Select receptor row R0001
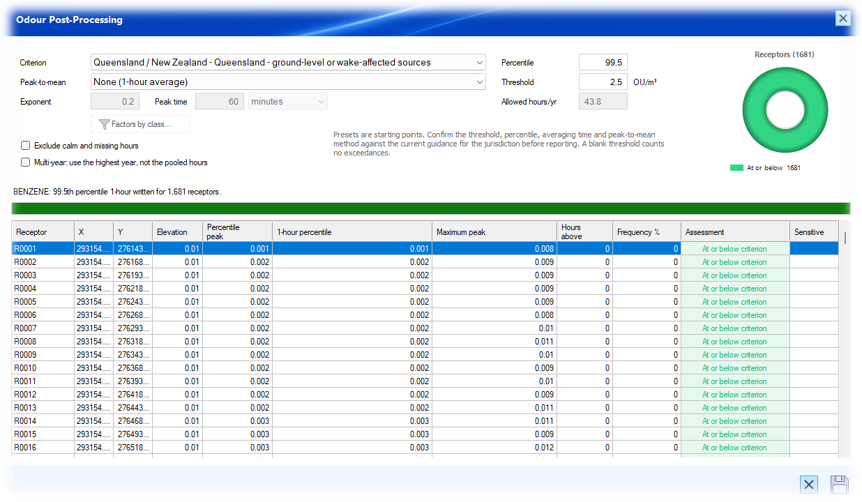The image size is (862, 502). pyautogui.click(x=425, y=249)
